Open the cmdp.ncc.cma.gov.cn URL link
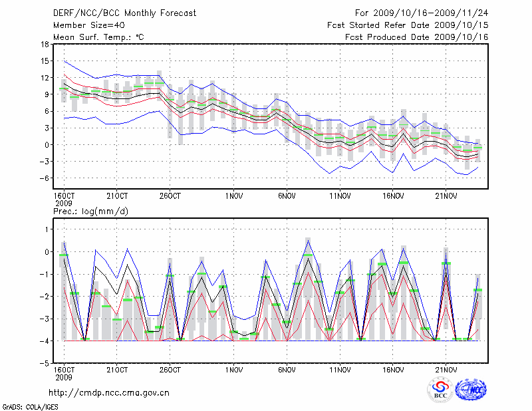This screenshot has width=532, height=411. click(x=109, y=392)
